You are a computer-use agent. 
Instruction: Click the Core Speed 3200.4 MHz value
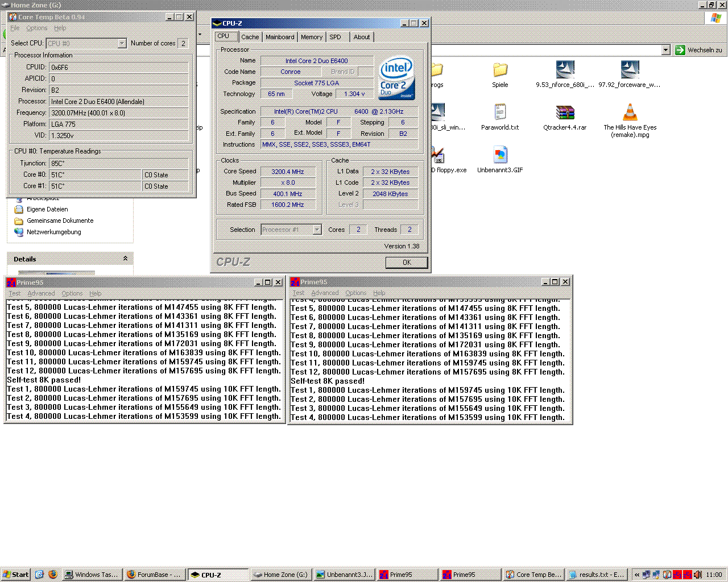(x=288, y=171)
